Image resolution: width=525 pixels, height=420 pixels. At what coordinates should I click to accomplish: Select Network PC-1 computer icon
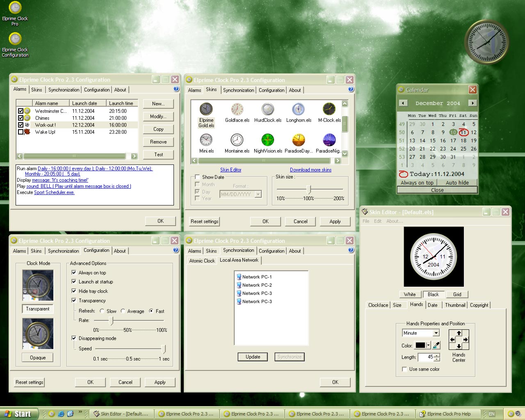239,277
